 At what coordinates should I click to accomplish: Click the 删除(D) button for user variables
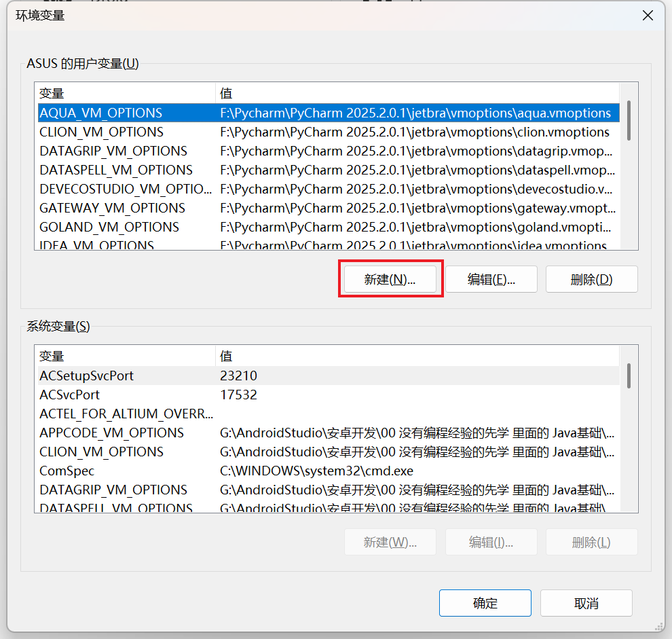(x=591, y=279)
